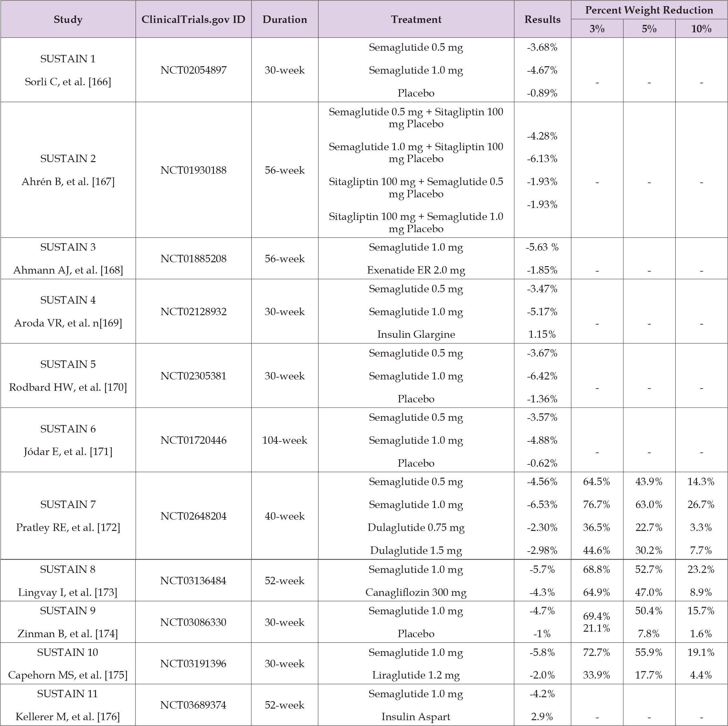Select the Duration column header

pyautogui.click(x=284, y=20)
